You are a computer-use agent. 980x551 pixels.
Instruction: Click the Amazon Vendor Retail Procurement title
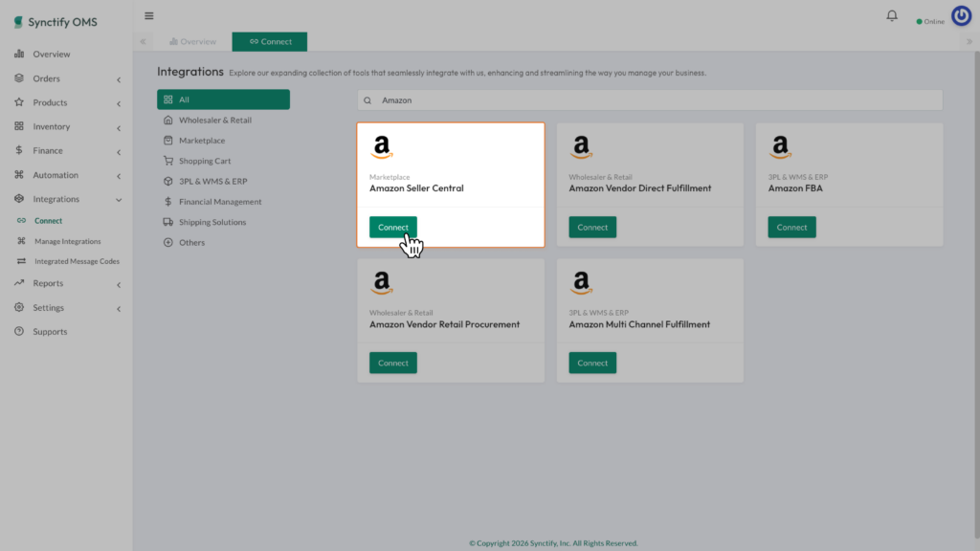(x=444, y=324)
